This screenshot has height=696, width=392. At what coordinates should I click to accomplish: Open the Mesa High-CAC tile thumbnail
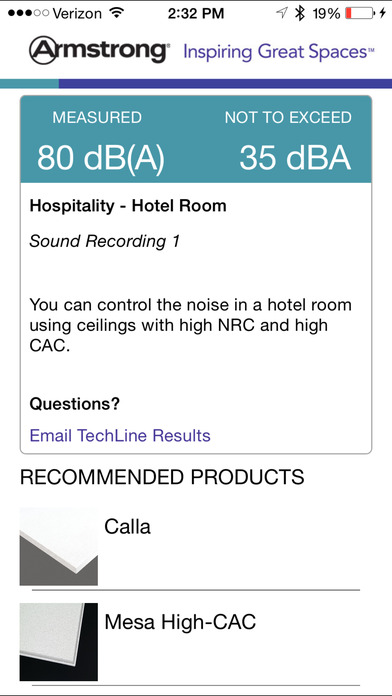click(x=59, y=642)
